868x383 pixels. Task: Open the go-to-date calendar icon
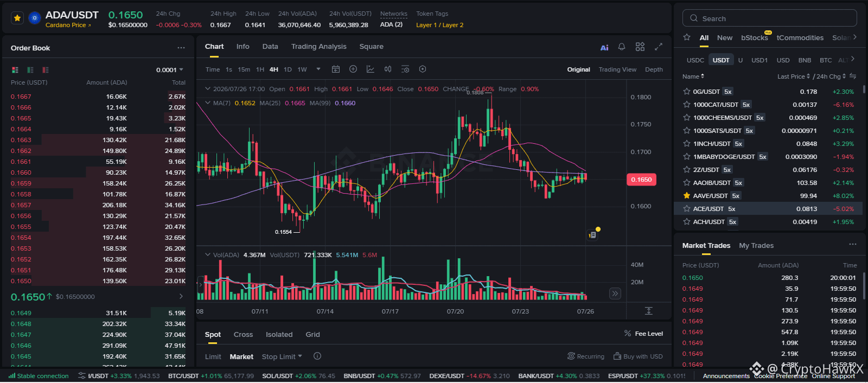pyautogui.click(x=336, y=69)
